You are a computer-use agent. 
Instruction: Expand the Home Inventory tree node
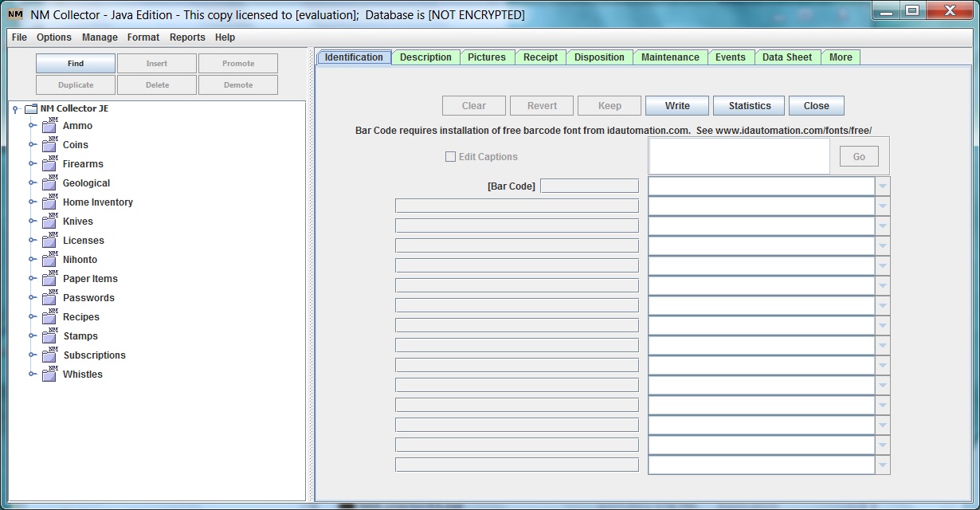click(33, 202)
